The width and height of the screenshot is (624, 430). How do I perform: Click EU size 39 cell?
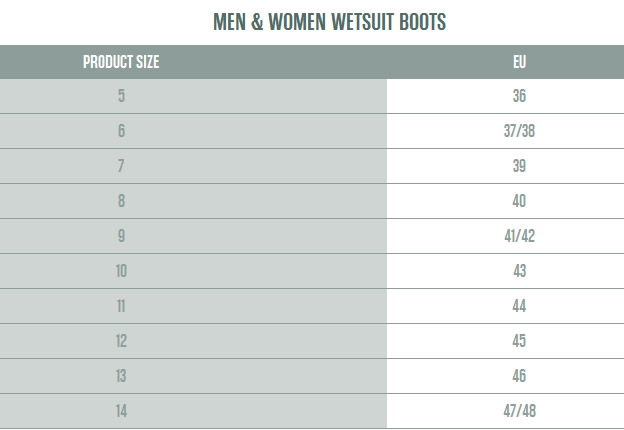pyautogui.click(x=505, y=166)
